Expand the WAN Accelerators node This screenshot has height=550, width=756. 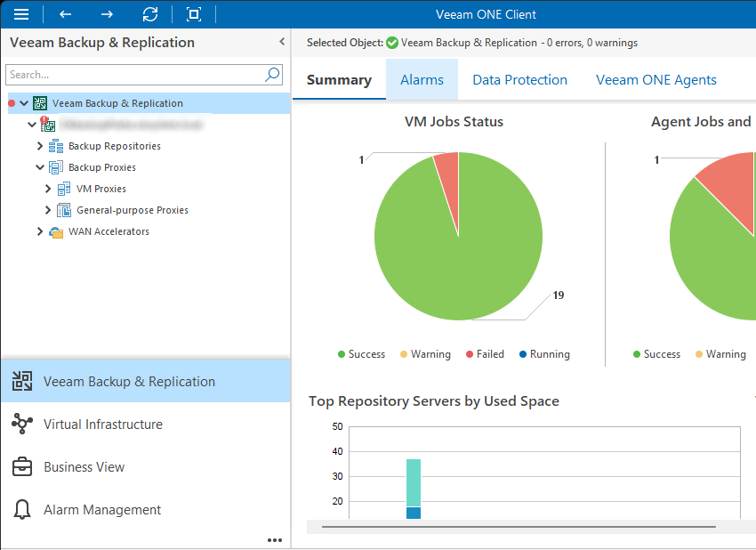click(x=39, y=231)
